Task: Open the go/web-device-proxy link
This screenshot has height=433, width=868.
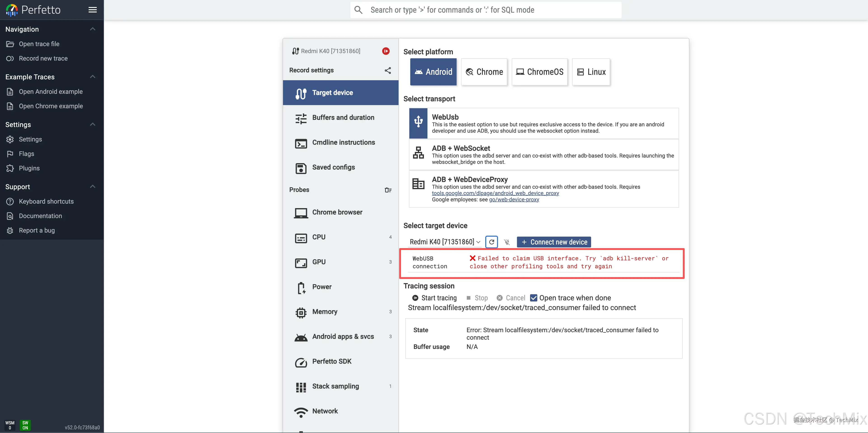Action: [x=514, y=200]
